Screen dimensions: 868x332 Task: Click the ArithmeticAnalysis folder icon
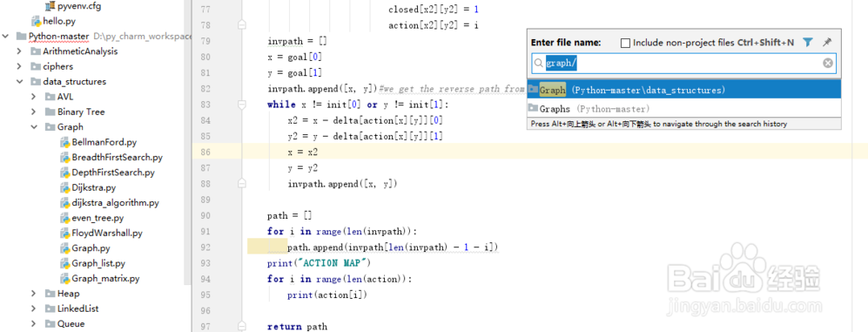[x=36, y=51]
